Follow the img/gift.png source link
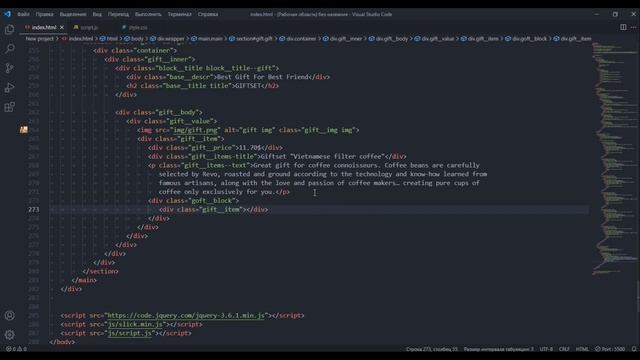The height and width of the screenshot is (360, 640). pyautogui.click(x=195, y=130)
